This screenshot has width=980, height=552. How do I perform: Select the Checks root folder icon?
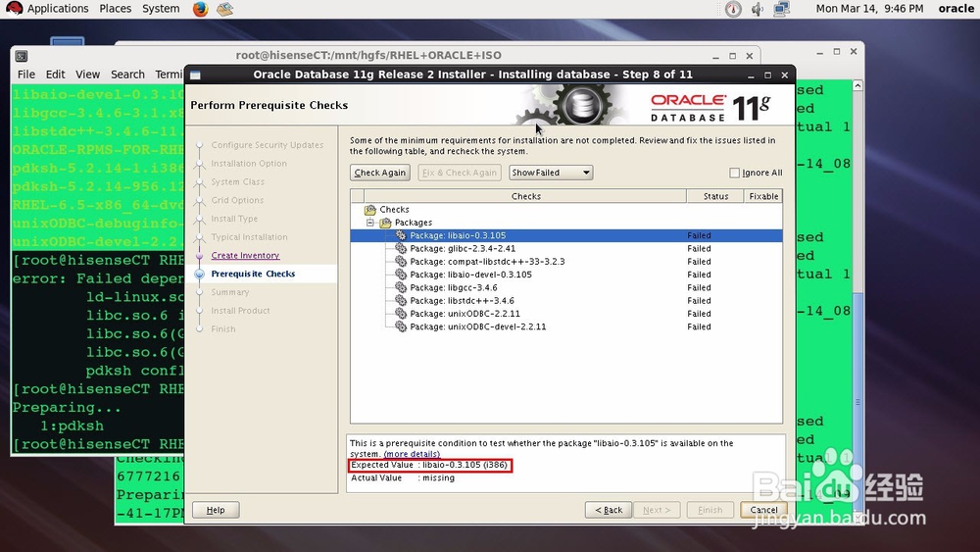click(370, 210)
